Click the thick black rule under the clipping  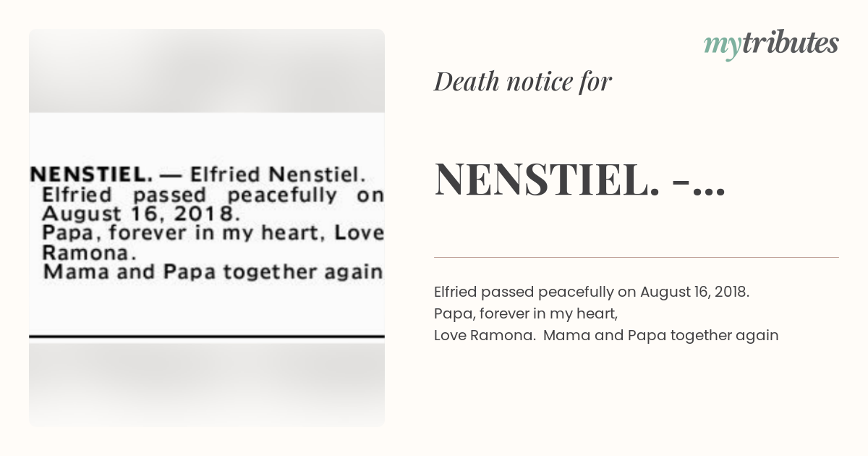point(207,337)
